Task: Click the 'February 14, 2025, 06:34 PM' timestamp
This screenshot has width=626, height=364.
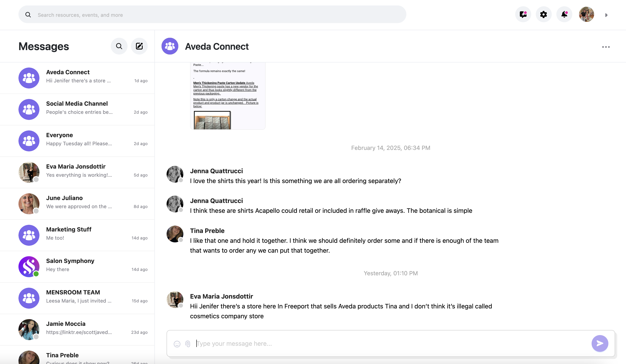Action: [391, 148]
